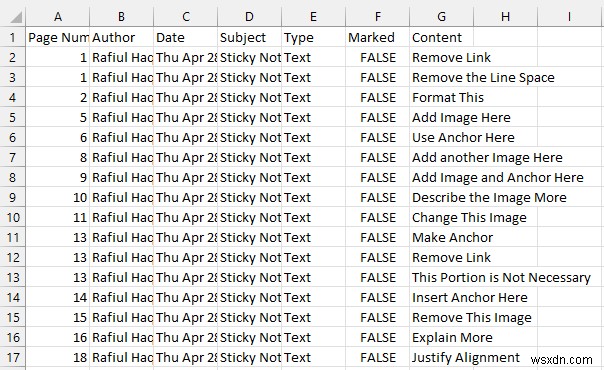Select column I header
The height and width of the screenshot is (370, 604).
(570, 17)
